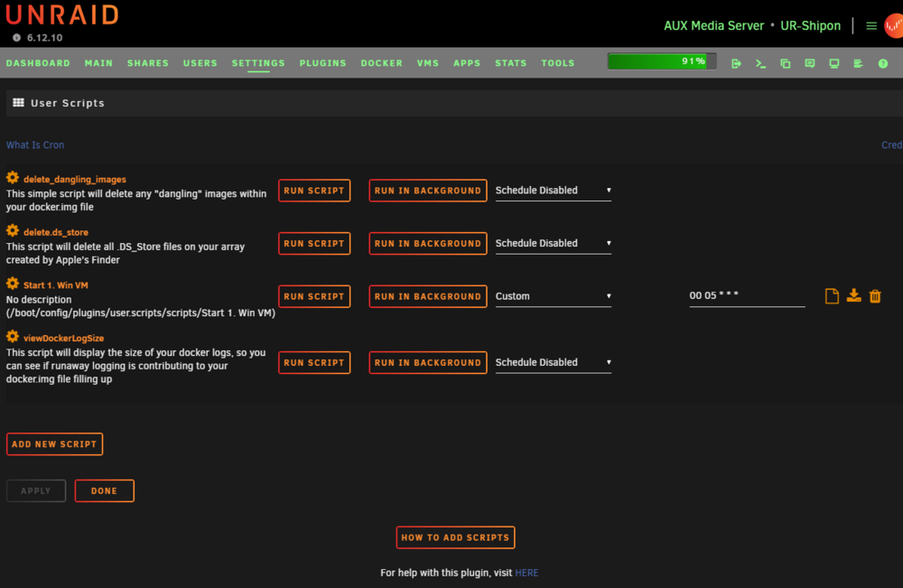Open schedule dropdown for viewDockerLogSize
The image size is (903, 588).
(553, 363)
